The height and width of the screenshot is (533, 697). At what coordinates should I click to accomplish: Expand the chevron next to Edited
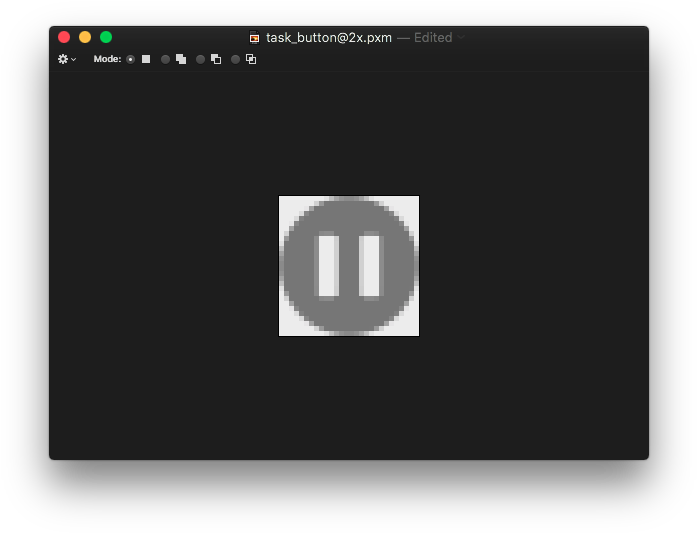pyautogui.click(x=461, y=37)
